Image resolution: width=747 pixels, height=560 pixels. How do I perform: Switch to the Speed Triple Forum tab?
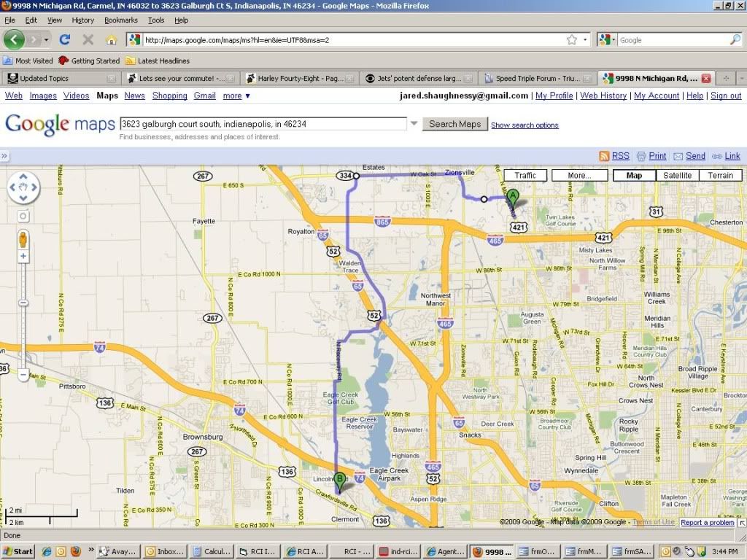[x=538, y=78]
